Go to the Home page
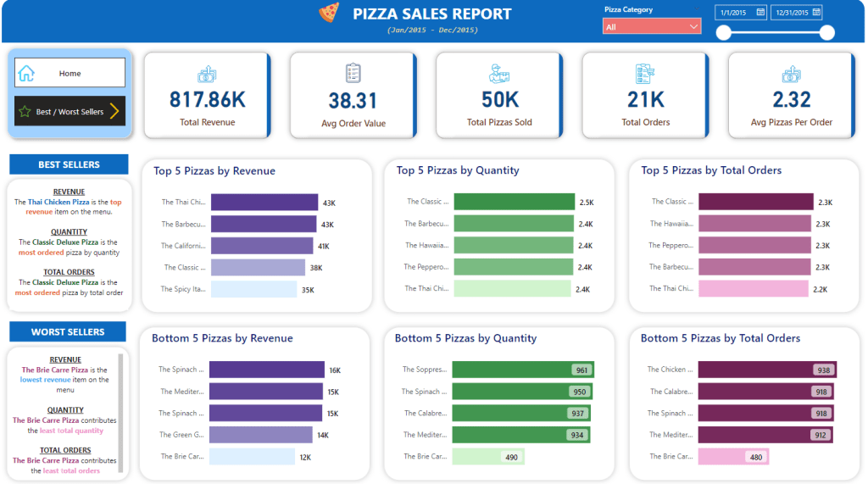The image size is (868, 484). click(70, 73)
